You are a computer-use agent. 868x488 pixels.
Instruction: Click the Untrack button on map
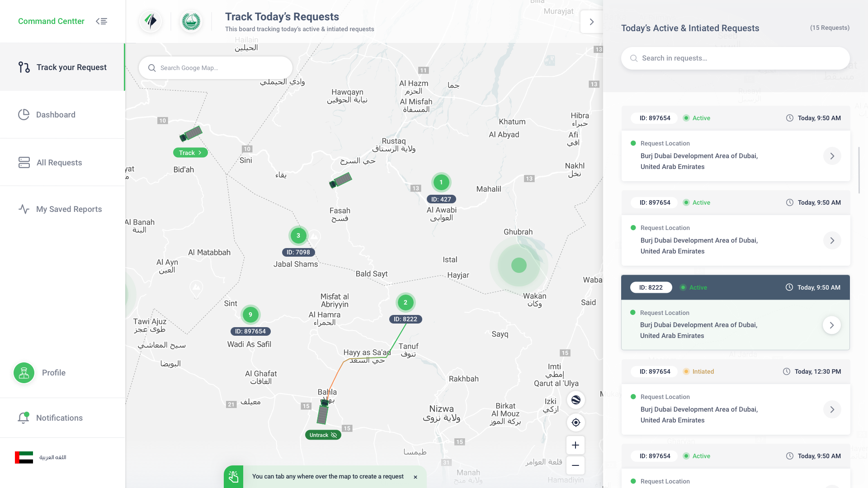[323, 435]
